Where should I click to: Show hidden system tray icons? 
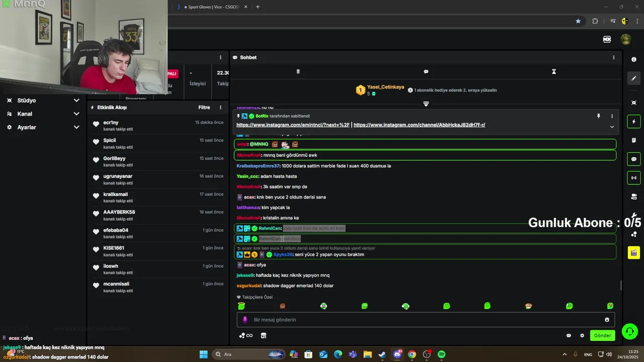coord(565,354)
